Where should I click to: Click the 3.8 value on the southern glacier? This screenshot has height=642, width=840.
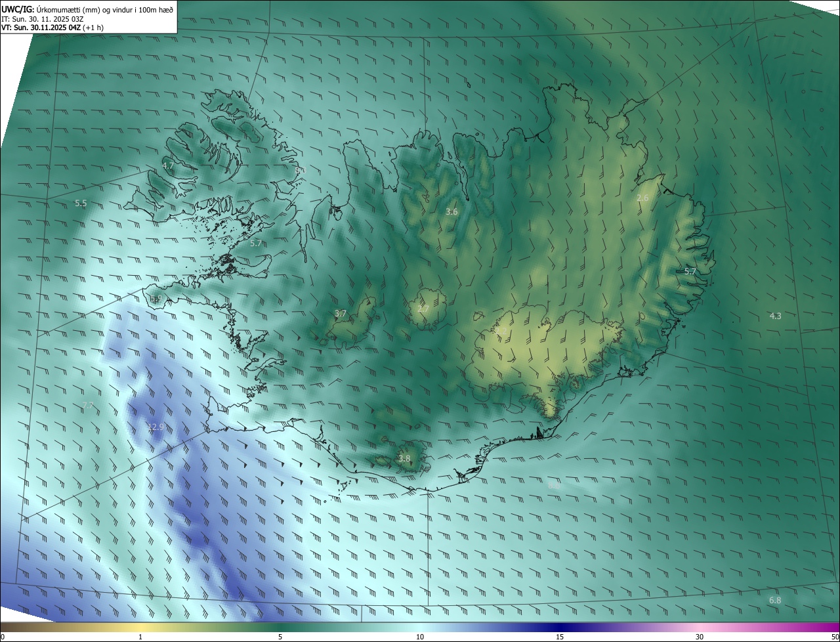pos(404,458)
